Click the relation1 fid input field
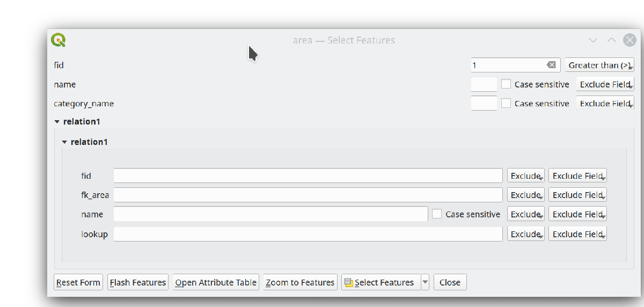The image size is (644, 307). (308, 176)
